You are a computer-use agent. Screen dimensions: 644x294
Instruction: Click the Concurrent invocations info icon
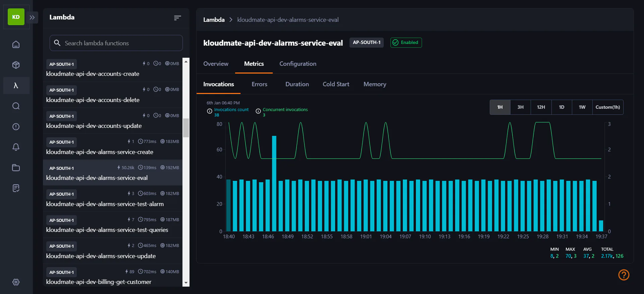[258, 111]
